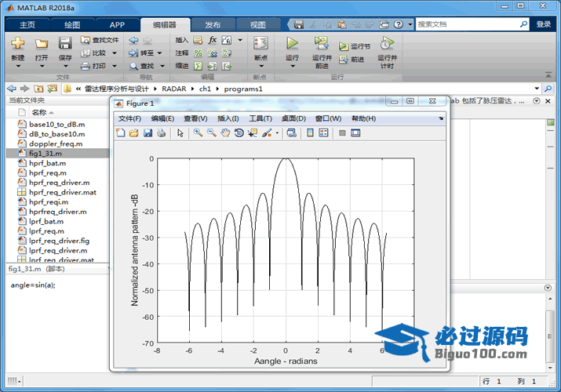The width and height of the screenshot is (561, 392).
Task: Toggle the Zoom In tool in Figure toolbar
Action: tap(198, 133)
